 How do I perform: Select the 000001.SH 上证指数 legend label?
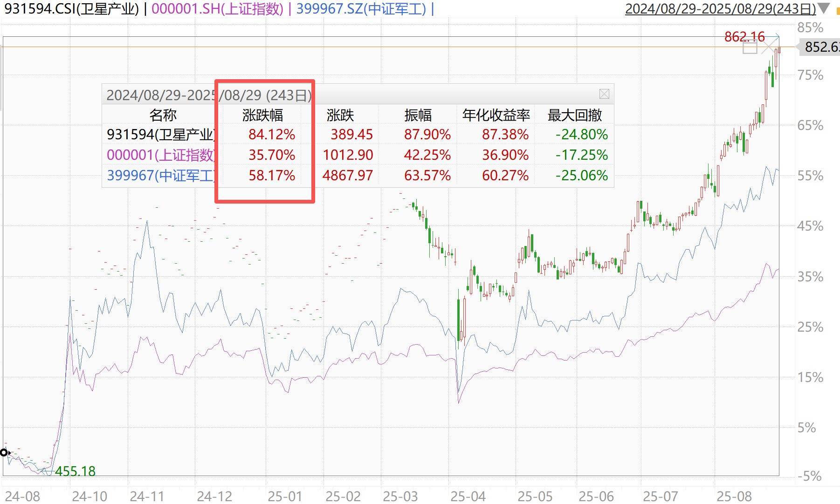pos(217,9)
